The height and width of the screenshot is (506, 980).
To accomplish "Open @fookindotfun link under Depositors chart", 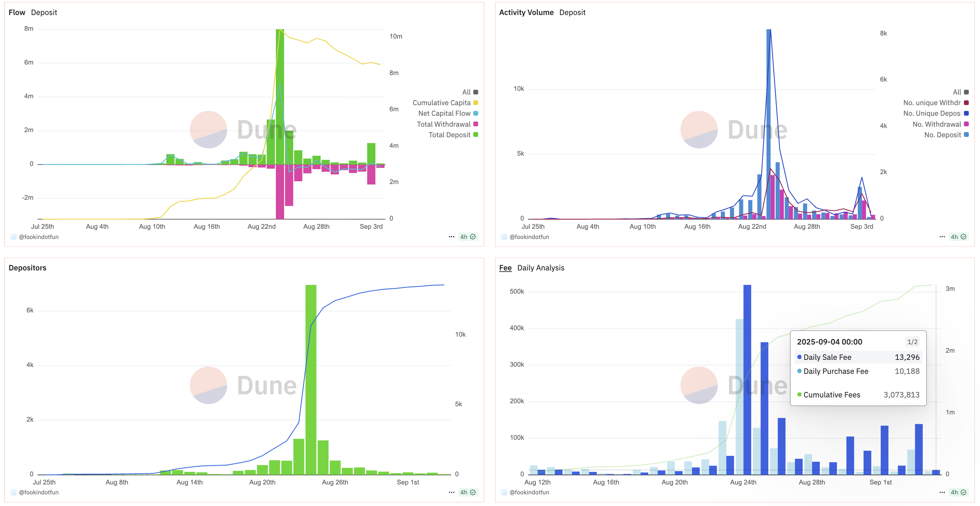I will [39, 492].
